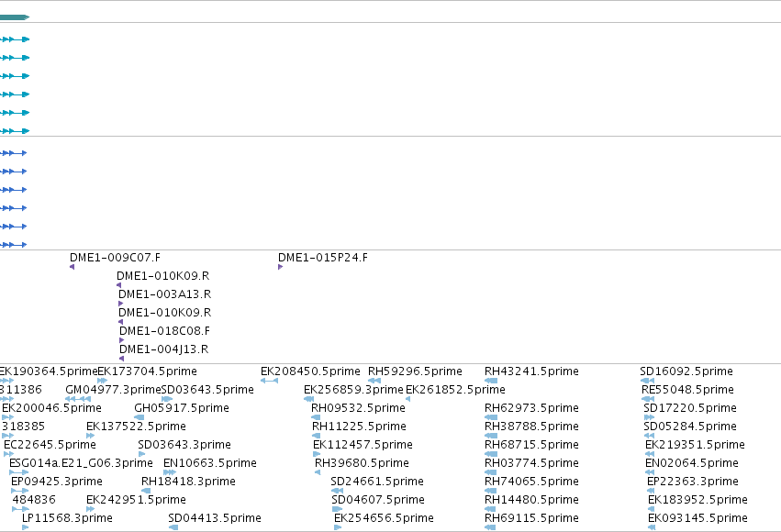Click the EST glyph under RH59296.5prime

click(374, 381)
